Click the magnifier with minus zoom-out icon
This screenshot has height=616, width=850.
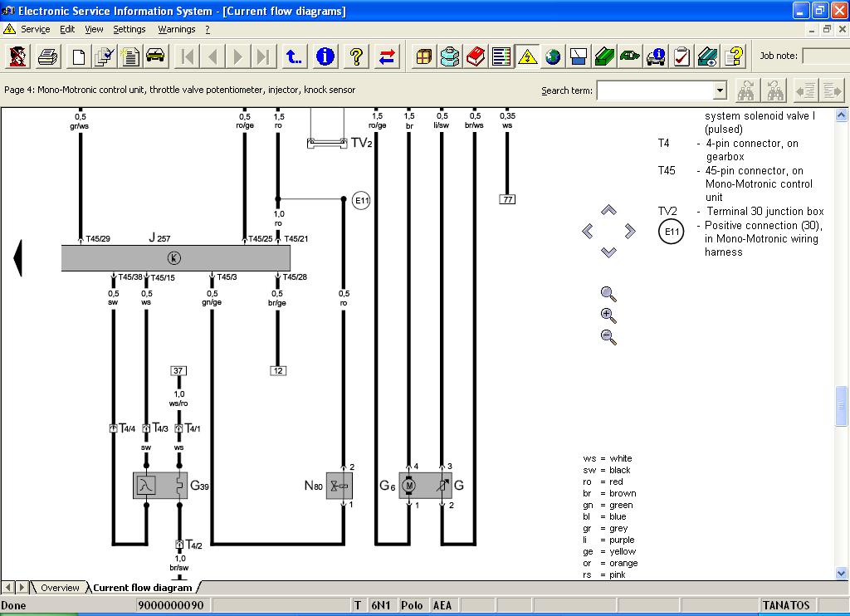tap(608, 337)
